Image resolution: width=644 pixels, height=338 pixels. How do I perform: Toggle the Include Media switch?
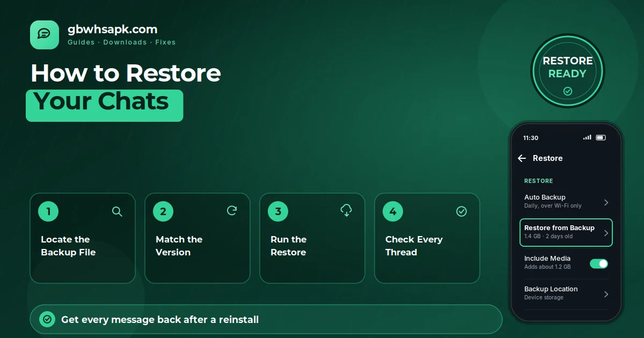599,263
